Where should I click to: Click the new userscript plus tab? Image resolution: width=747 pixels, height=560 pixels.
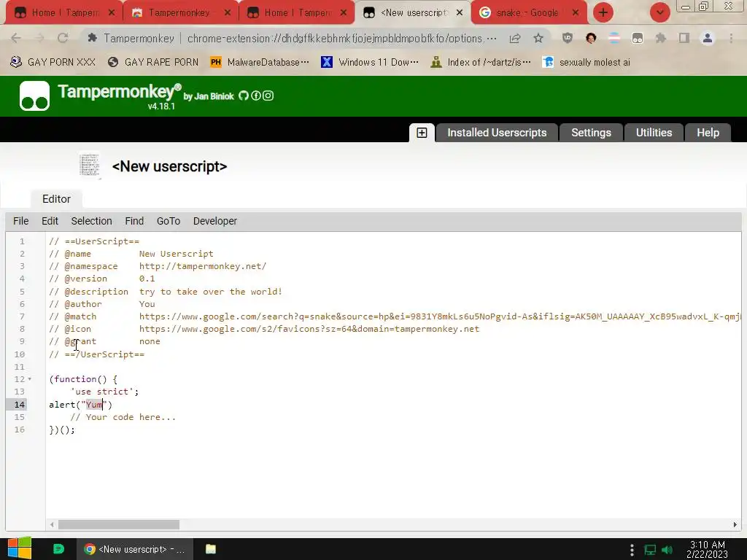422,133
